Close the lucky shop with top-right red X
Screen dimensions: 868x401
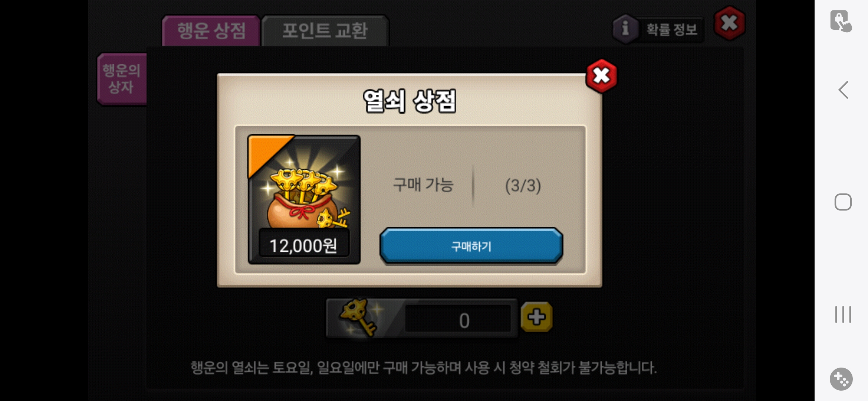(x=729, y=23)
